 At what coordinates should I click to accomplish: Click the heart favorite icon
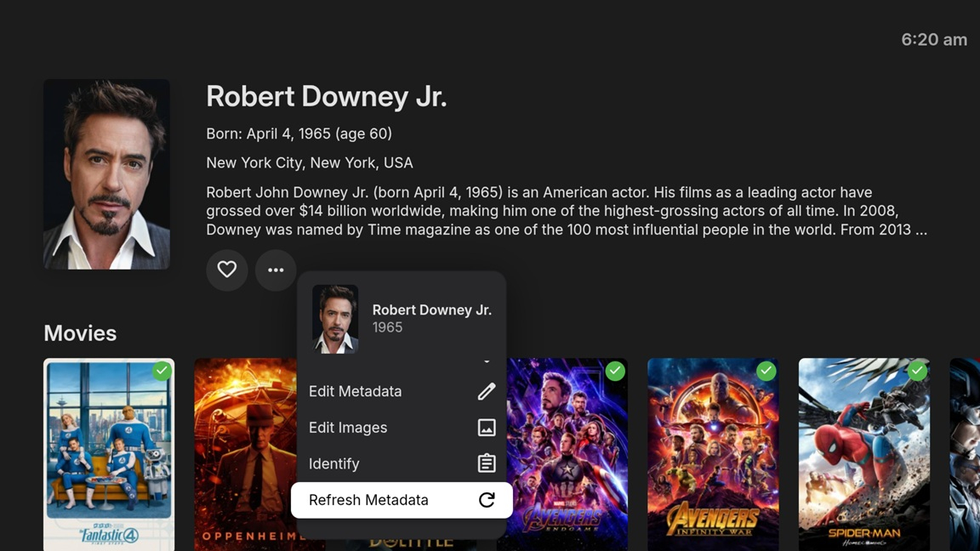click(x=226, y=270)
